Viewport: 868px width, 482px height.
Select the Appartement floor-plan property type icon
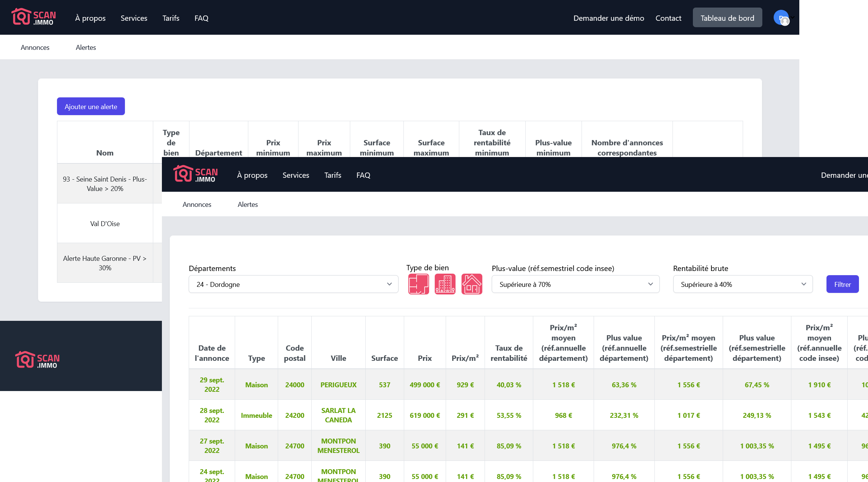[418, 284]
